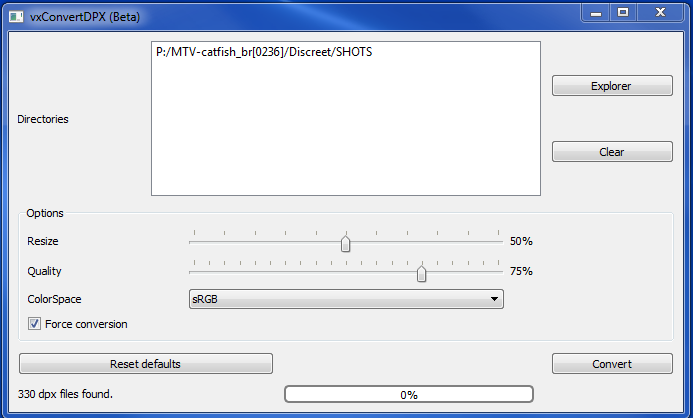The height and width of the screenshot is (418, 693).
Task: Click the Resize slider handle
Action: (346, 244)
